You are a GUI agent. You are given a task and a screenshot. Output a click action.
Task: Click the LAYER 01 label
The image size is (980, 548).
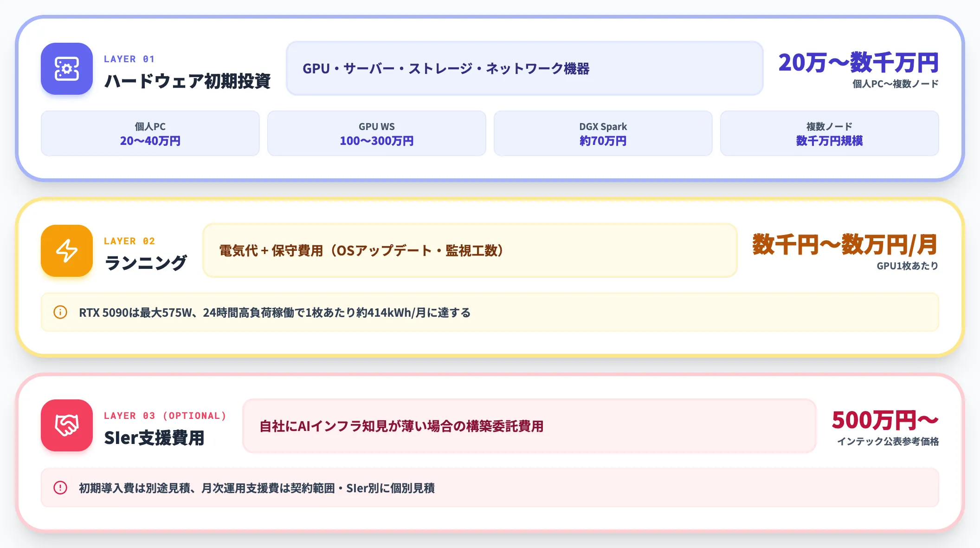129,59
